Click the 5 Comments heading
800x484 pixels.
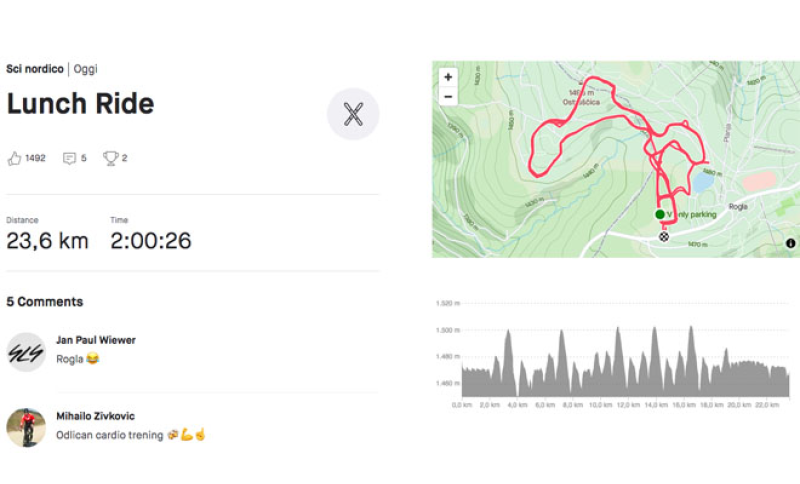point(45,302)
